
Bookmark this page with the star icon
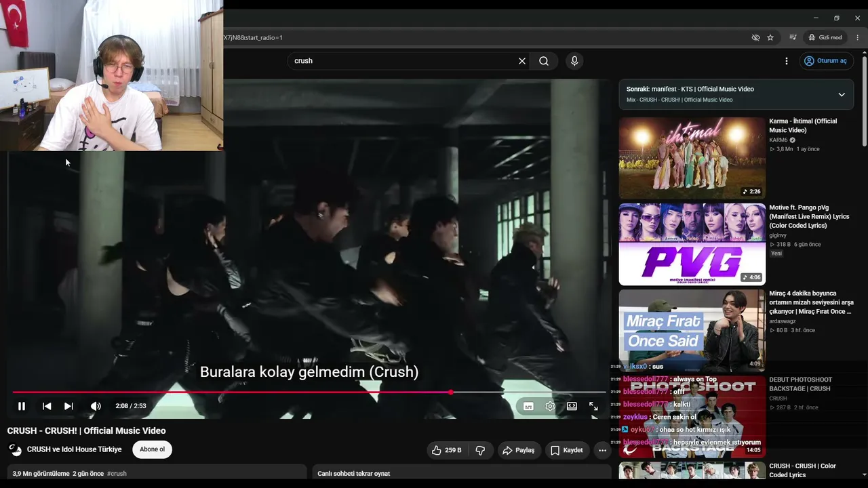click(x=770, y=37)
